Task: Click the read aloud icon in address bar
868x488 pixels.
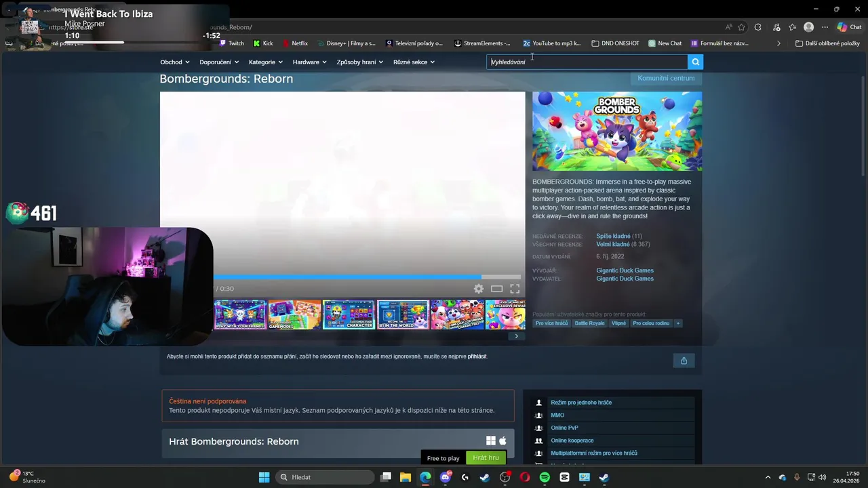Action: (728, 27)
